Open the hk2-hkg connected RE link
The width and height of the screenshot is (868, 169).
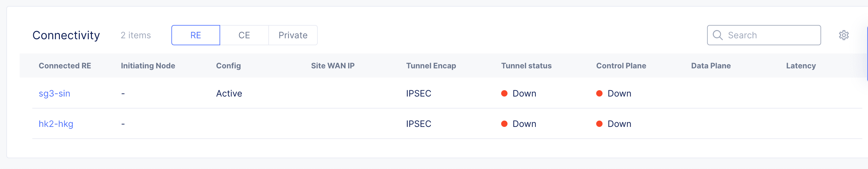56,124
